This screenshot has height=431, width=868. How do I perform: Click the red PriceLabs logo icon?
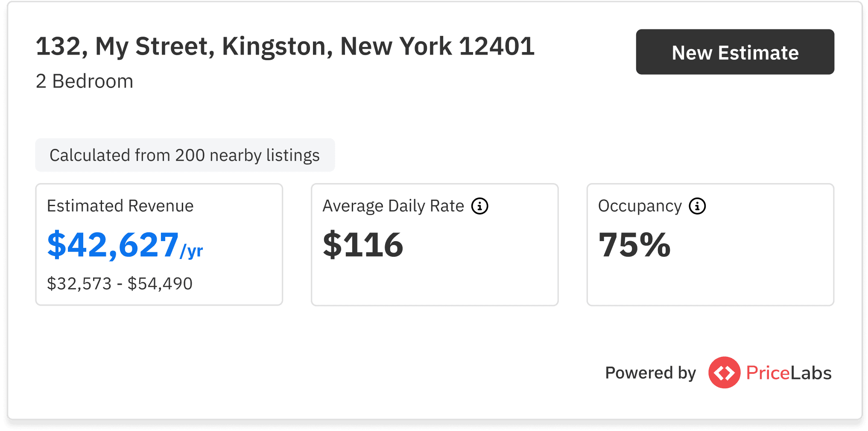point(724,373)
